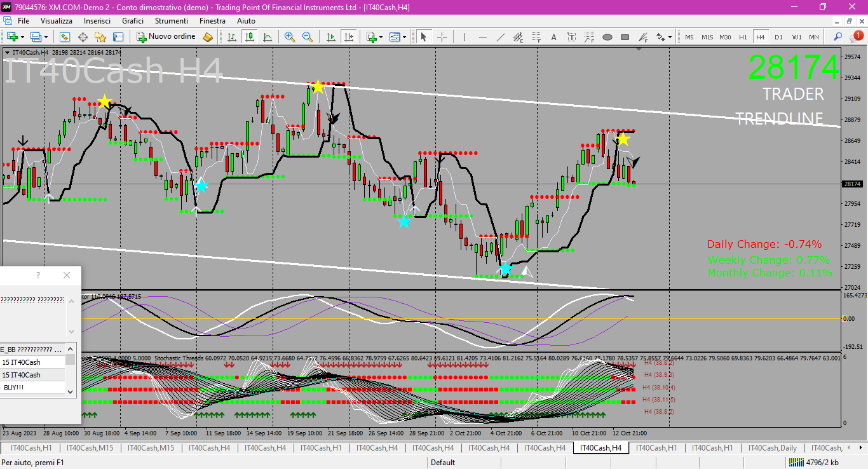Open the chat notifications icon with badge
868x469 pixels.
click(x=856, y=36)
